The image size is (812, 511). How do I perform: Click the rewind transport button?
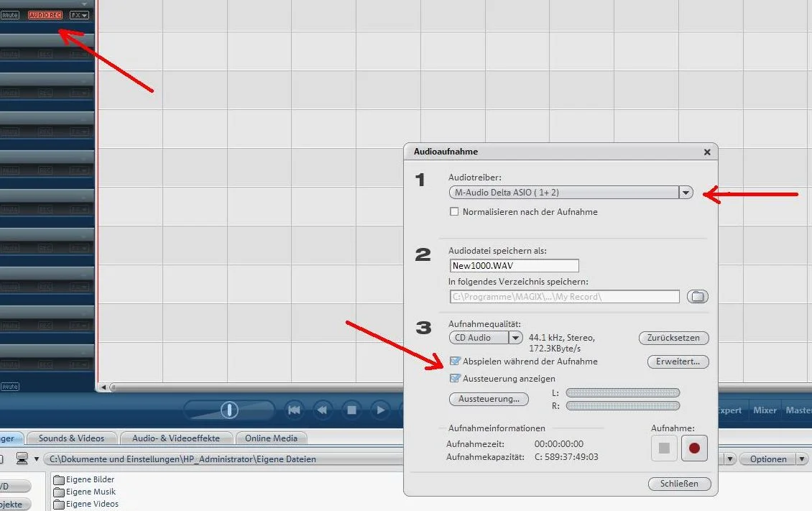[x=323, y=410]
